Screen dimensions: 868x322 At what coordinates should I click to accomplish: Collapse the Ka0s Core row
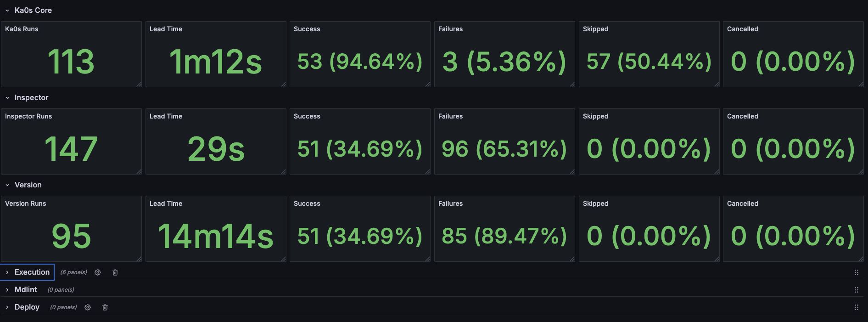pyautogui.click(x=7, y=10)
